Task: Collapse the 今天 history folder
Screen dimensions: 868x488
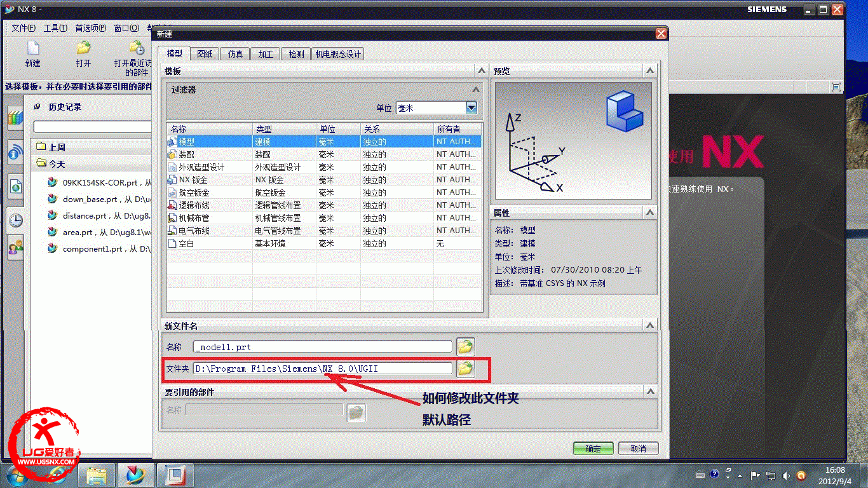Action: [51, 164]
